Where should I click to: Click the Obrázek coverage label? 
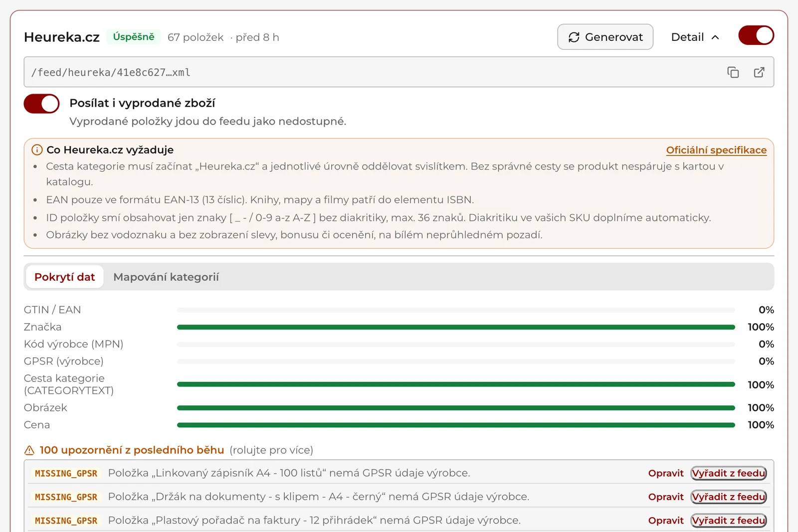click(45, 407)
